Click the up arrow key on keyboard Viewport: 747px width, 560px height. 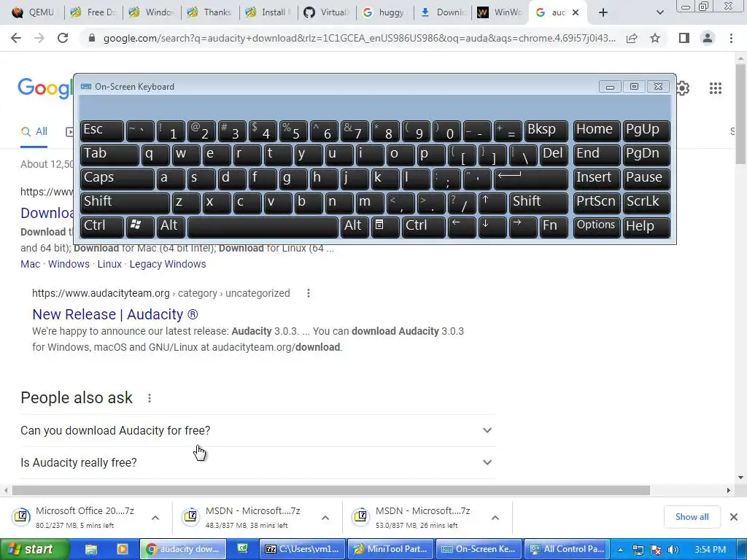[x=492, y=203]
